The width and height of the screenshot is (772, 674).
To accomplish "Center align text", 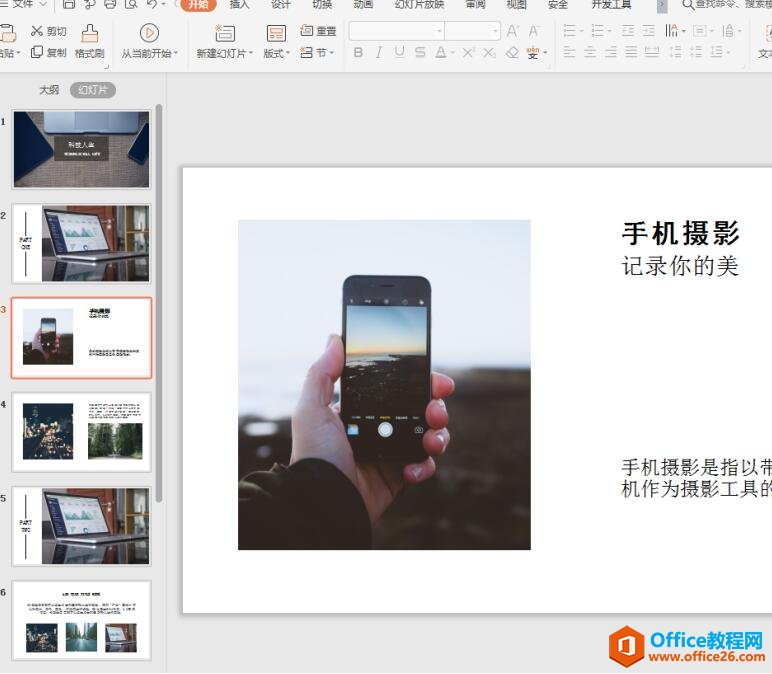I will point(590,52).
